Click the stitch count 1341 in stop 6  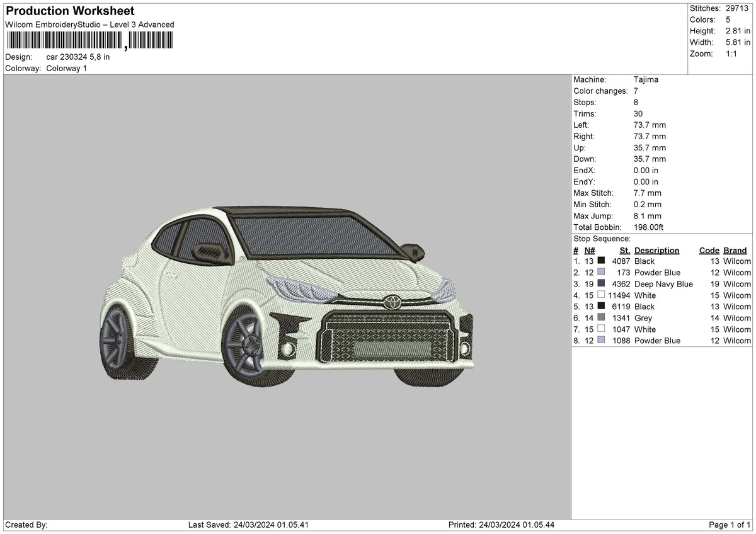coord(621,317)
